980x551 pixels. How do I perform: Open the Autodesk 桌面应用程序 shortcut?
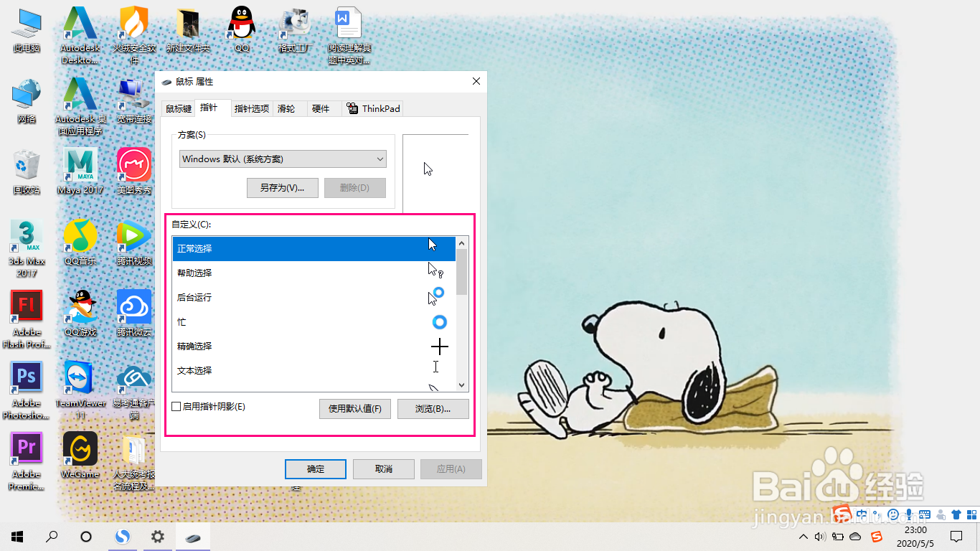tap(80, 106)
